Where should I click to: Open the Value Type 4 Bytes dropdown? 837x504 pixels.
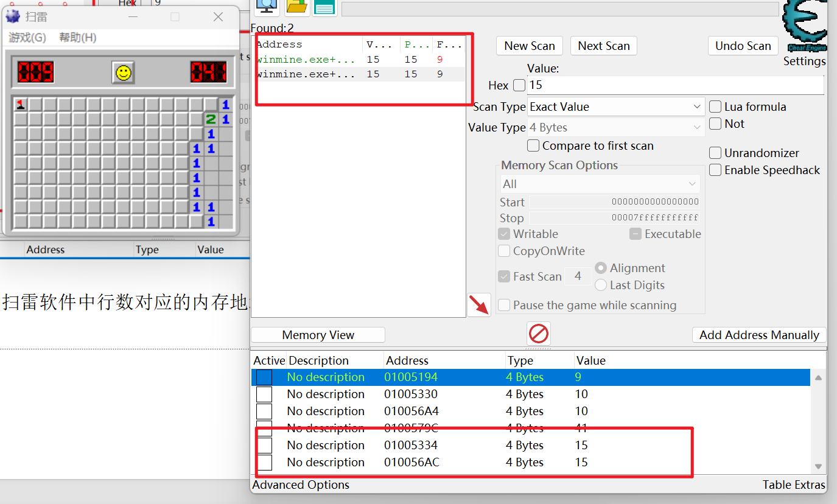click(616, 128)
